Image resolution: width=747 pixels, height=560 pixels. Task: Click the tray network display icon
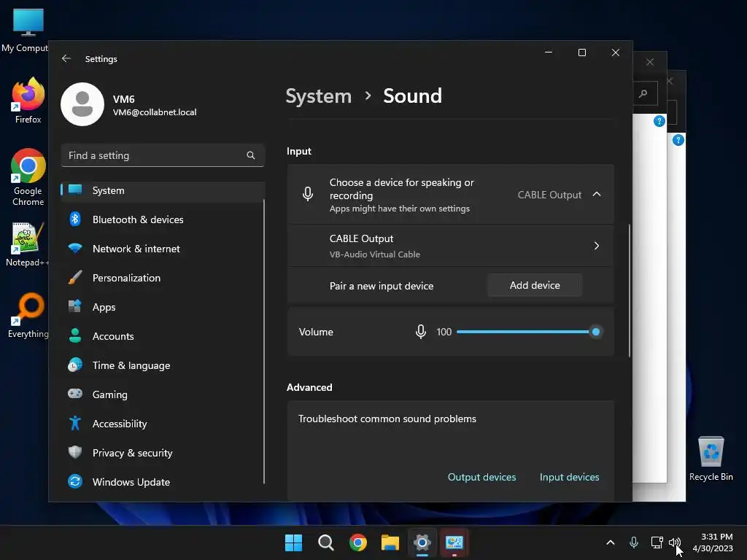657,542
